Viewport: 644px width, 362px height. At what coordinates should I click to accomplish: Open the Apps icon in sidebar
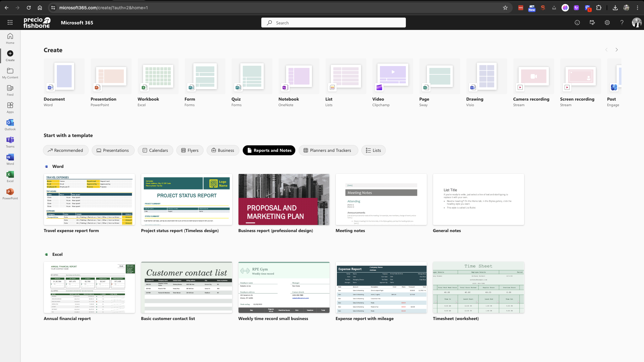point(10,107)
